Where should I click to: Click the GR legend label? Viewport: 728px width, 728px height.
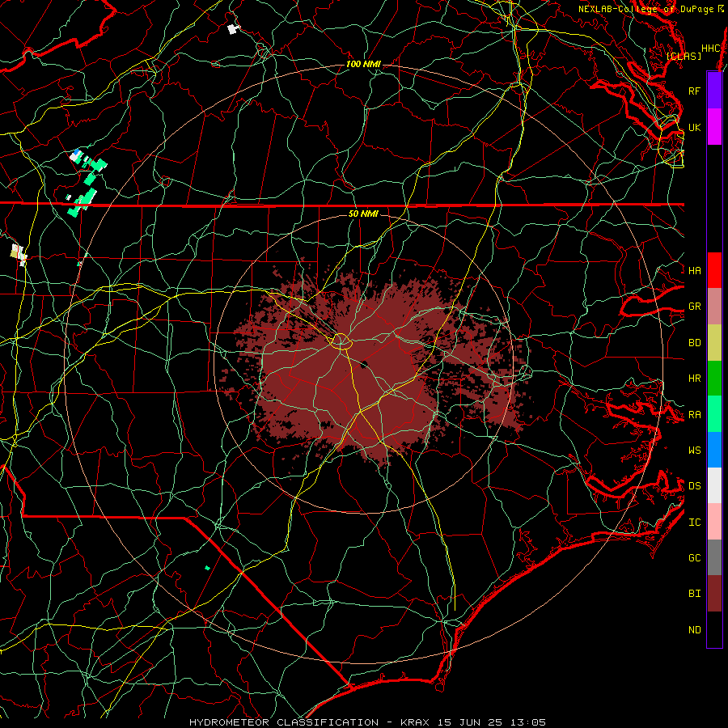(x=694, y=307)
